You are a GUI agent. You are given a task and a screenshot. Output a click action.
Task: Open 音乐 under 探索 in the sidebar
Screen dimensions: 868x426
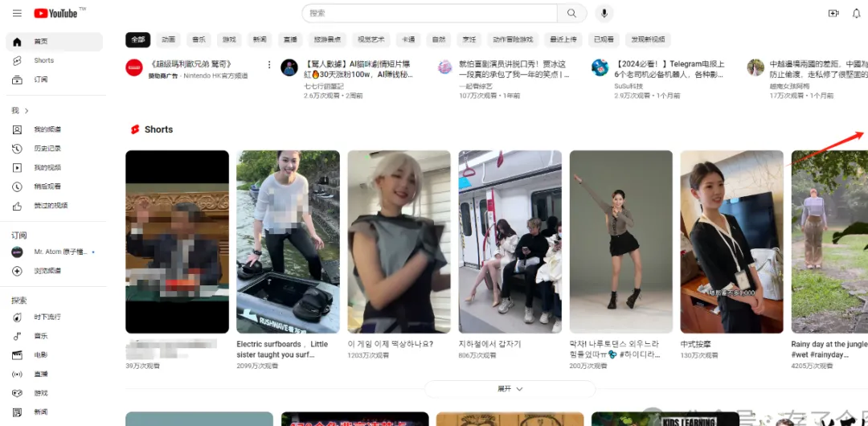[x=55, y=336]
